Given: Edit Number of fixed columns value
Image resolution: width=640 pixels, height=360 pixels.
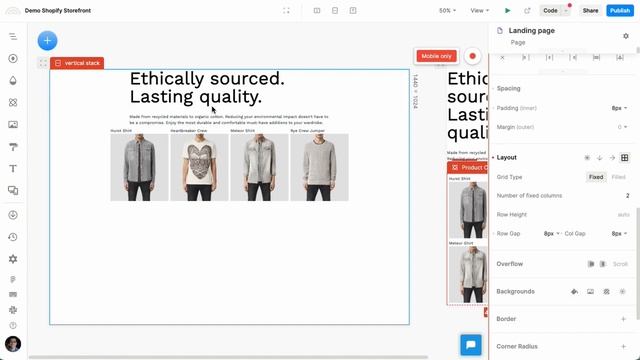Looking at the screenshot, I should 627,196.
